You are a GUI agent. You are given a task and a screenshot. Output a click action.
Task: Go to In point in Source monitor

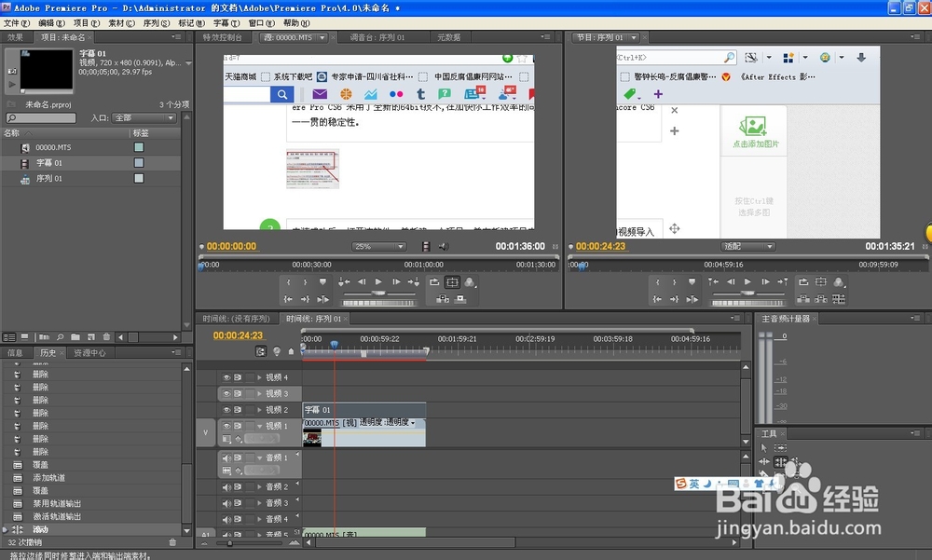pos(288,299)
